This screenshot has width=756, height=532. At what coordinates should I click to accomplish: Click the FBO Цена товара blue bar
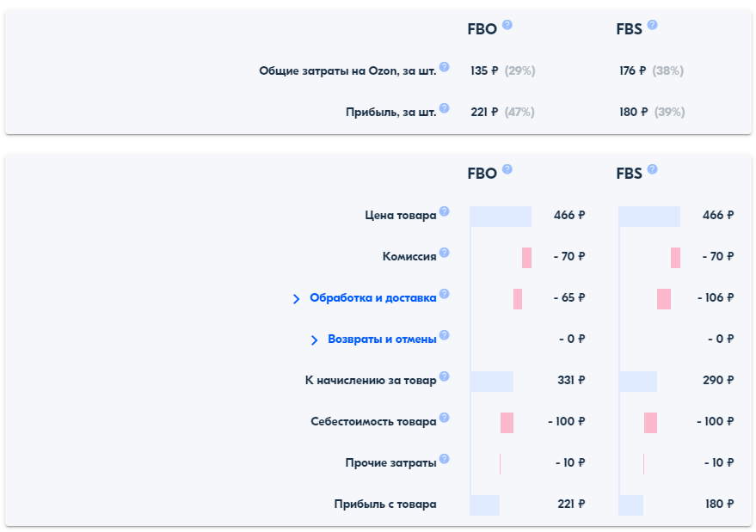(x=501, y=216)
